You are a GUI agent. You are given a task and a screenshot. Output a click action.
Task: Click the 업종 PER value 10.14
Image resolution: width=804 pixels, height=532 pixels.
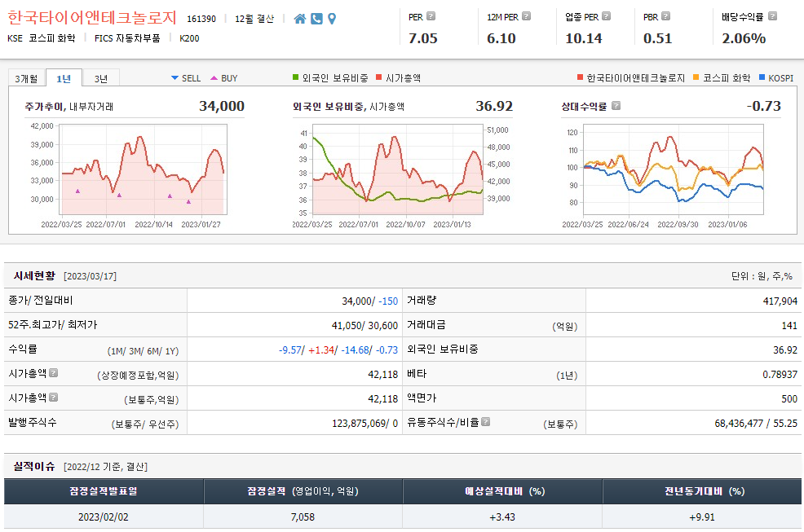[x=584, y=38]
